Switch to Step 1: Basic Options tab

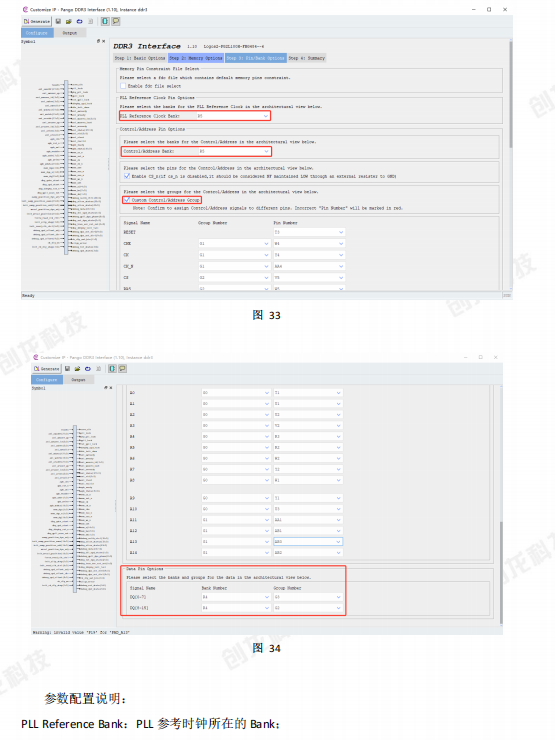(140, 58)
